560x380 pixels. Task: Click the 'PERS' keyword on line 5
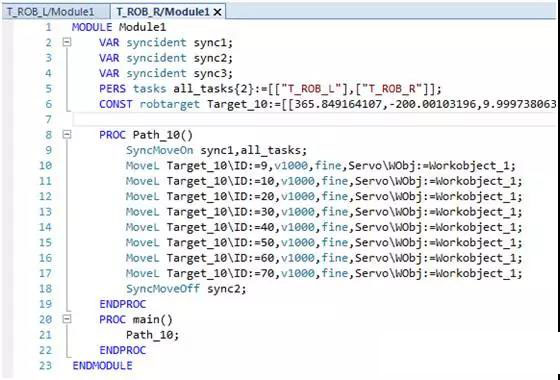(x=112, y=89)
